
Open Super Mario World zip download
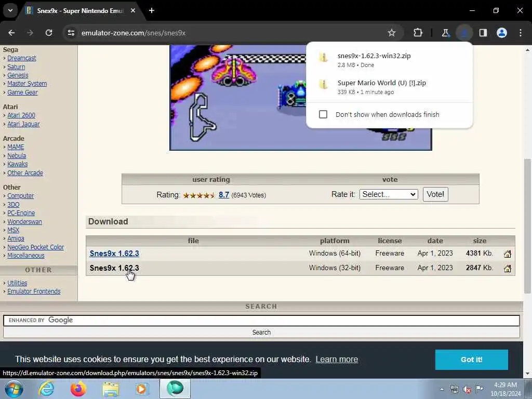(382, 83)
